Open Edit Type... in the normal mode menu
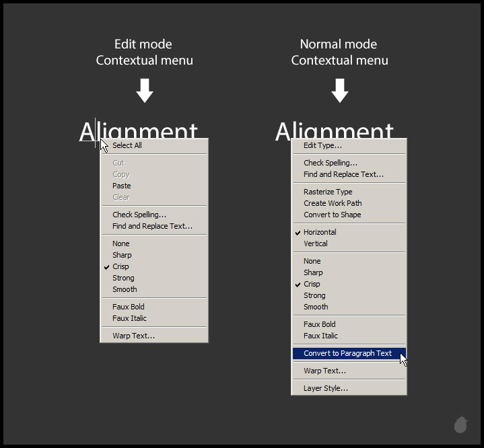This screenshot has height=448, width=484. (x=322, y=145)
